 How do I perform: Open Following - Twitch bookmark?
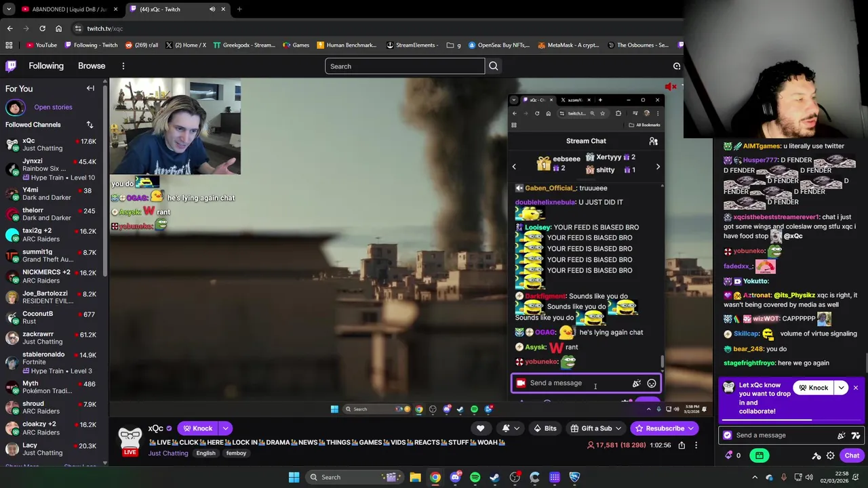point(91,45)
